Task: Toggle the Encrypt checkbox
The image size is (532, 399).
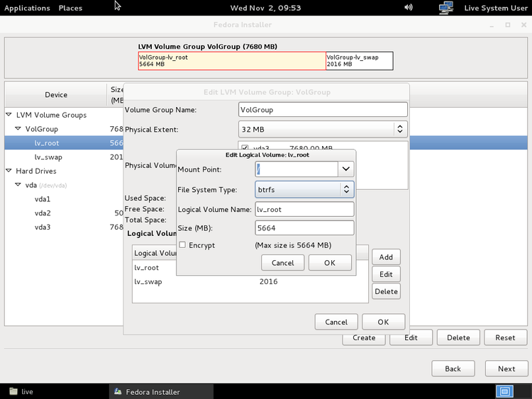Action: (182, 245)
